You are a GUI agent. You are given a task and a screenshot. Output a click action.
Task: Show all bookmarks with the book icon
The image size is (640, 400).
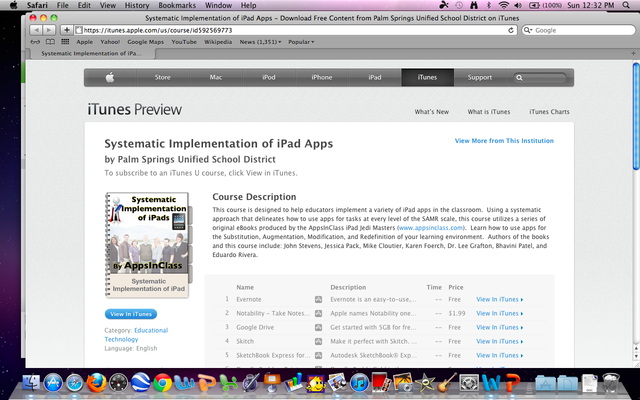[50, 42]
